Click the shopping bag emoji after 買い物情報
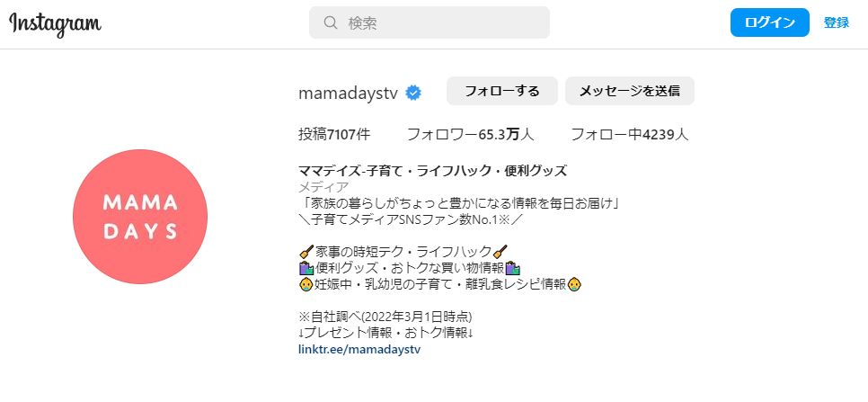 (512, 269)
